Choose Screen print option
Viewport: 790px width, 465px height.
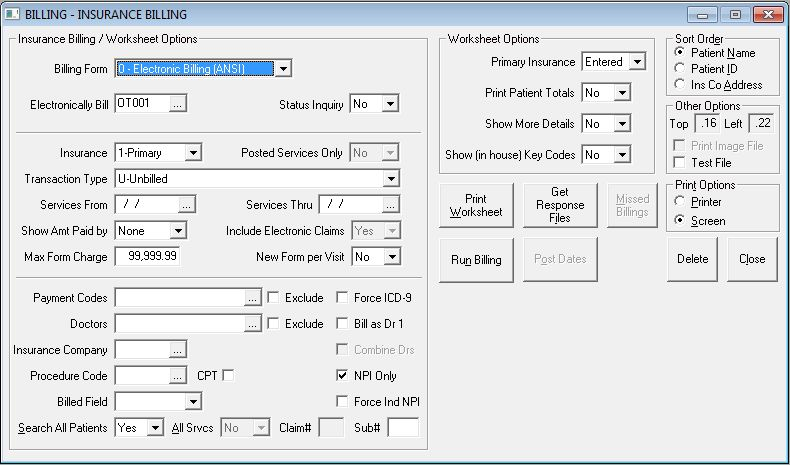(x=679, y=220)
